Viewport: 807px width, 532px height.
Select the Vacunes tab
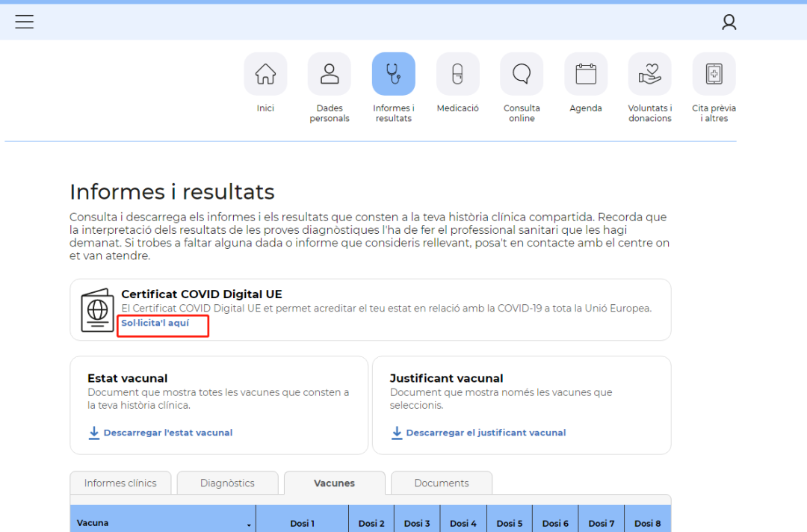pyautogui.click(x=335, y=483)
